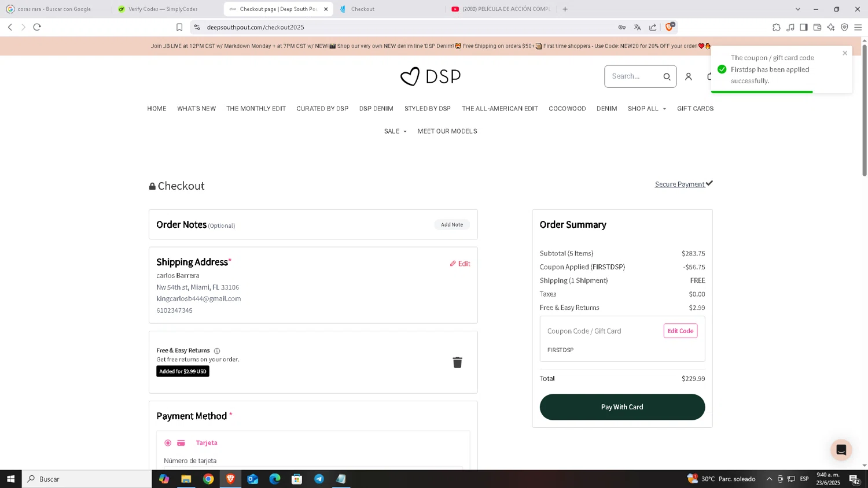The image size is (868, 488).
Task: Focus the site Search field
Action: pos(634,76)
